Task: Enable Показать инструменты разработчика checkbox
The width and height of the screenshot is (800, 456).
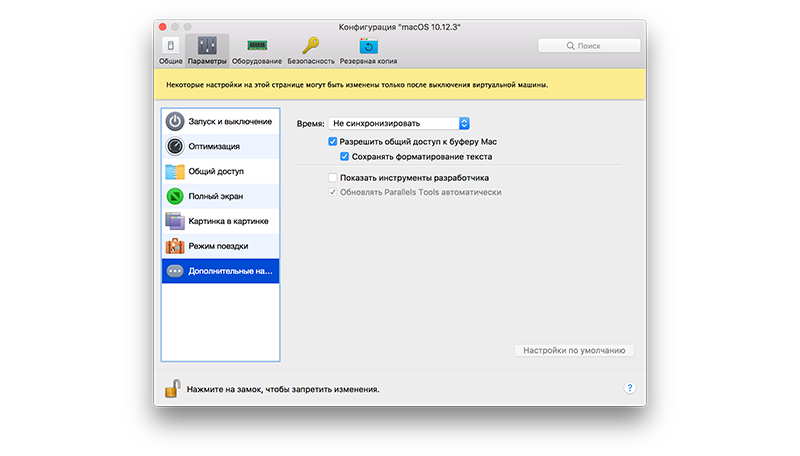Action: 333,178
